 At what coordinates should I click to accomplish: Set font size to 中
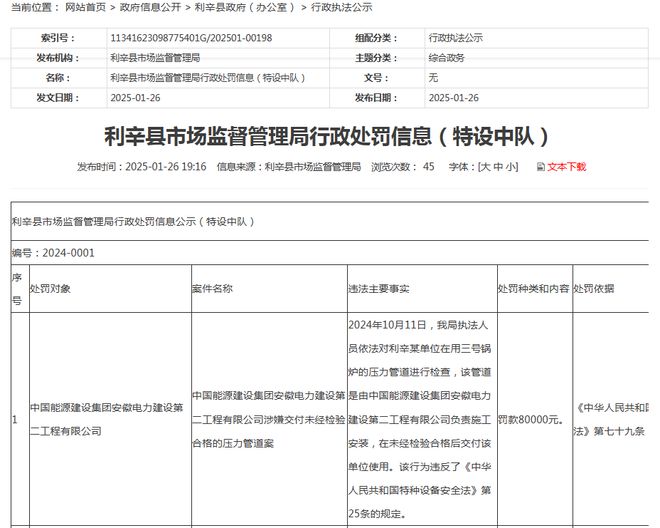pyautogui.click(x=498, y=167)
